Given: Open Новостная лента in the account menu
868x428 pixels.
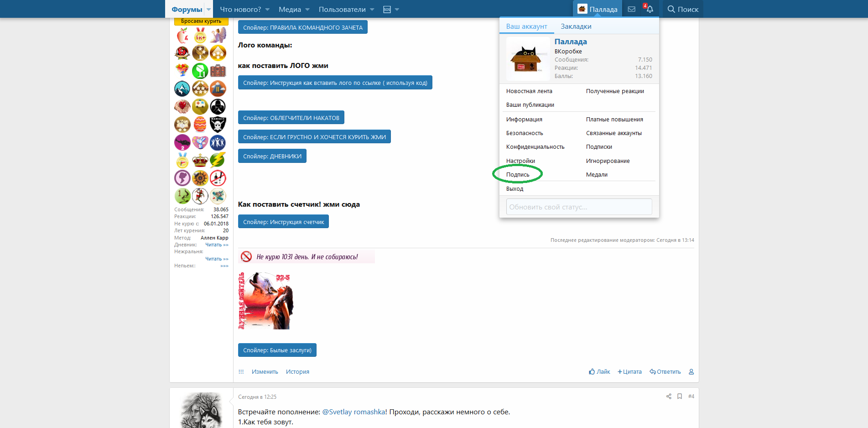Looking at the screenshot, I should click(x=529, y=91).
